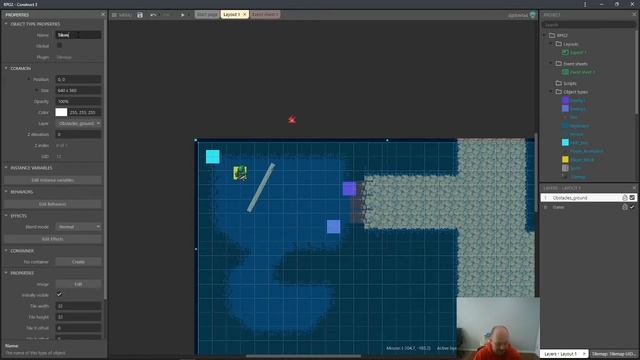The height and width of the screenshot is (360, 640).
Task: Open the user account avatar
Action: pyautogui.click(x=533, y=15)
